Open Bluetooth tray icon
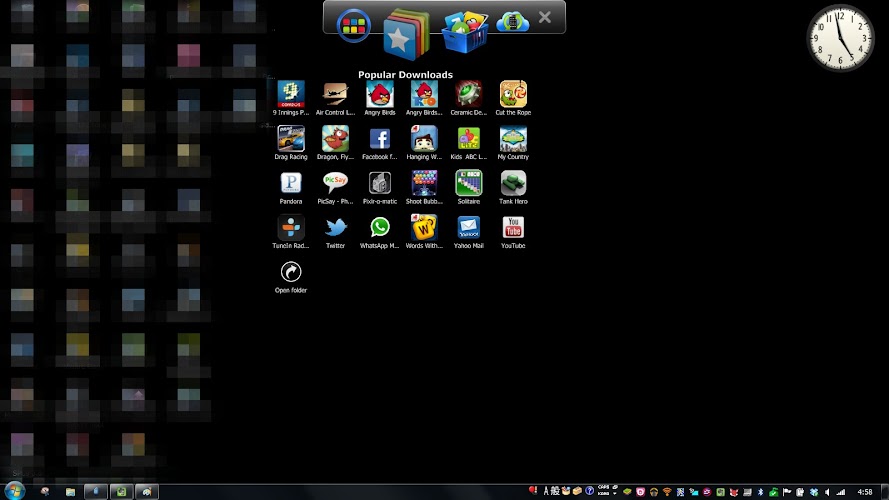The width and height of the screenshot is (889, 500). click(x=760, y=492)
